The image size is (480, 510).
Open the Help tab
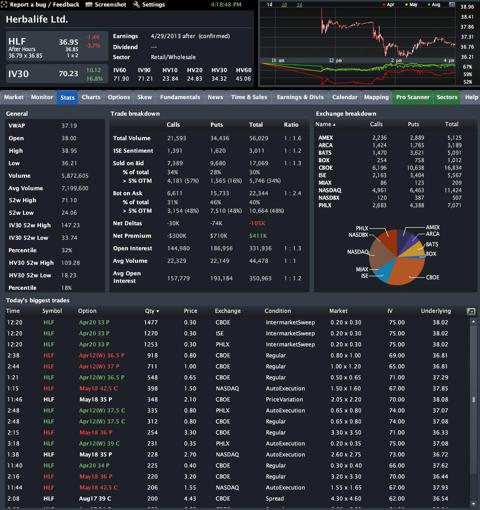click(x=471, y=97)
